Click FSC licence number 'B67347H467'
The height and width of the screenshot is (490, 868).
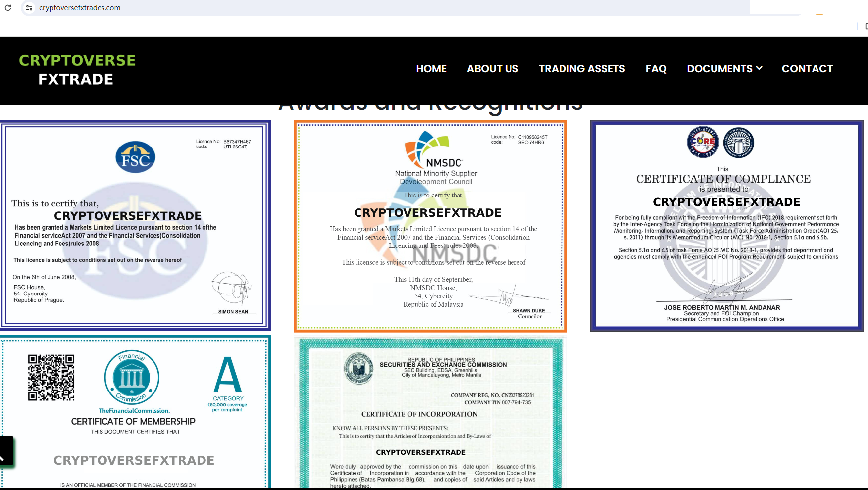[x=237, y=142]
